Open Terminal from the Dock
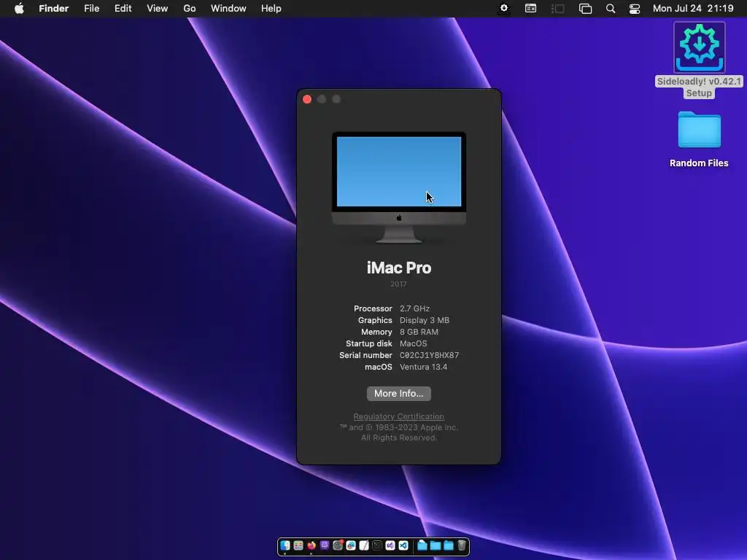Viewport: 747px width, 560px height. click(x=377, y=545)
